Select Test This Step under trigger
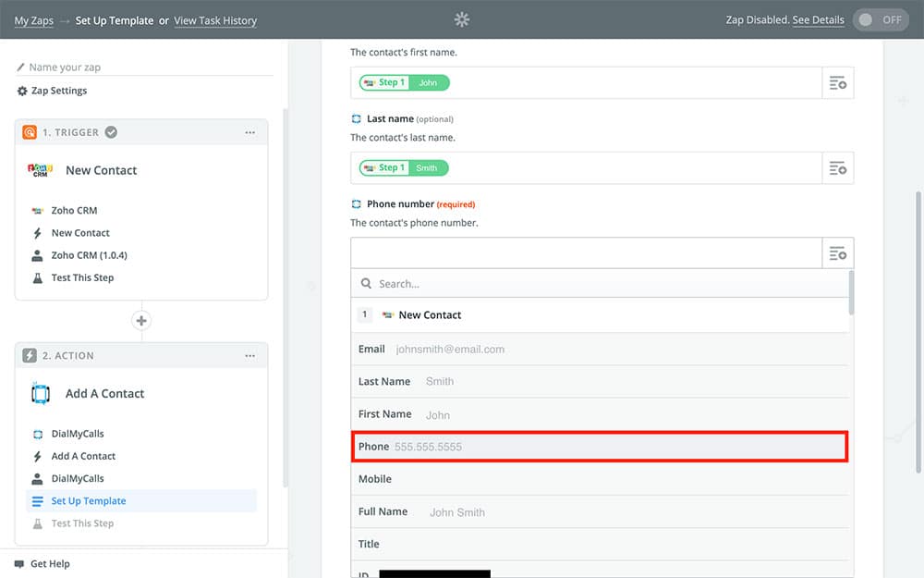 point(82,277)
